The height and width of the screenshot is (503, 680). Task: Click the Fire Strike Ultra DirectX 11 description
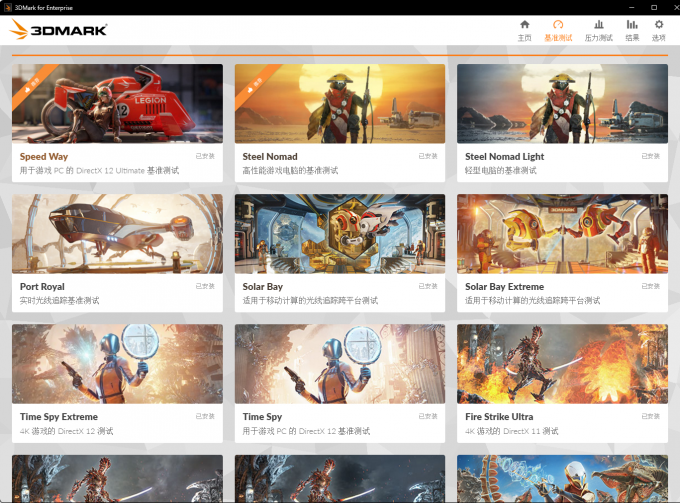point(512,431)
